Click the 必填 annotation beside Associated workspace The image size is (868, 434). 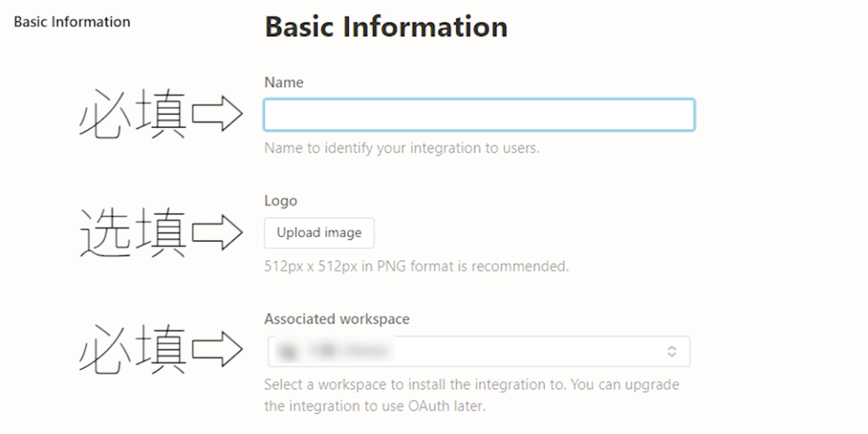click(133, 350)
